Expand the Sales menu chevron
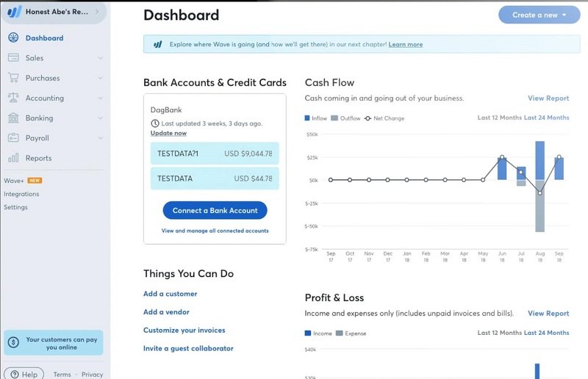Image resolution: width=588 pixels, height=379 pixels. coord(100,58)
